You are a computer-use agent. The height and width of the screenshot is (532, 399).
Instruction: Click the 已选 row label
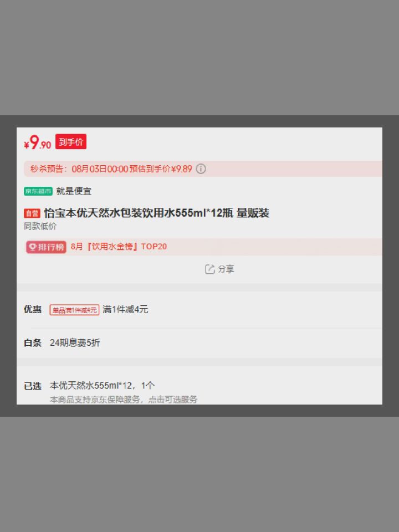click(x=33, y=386)
